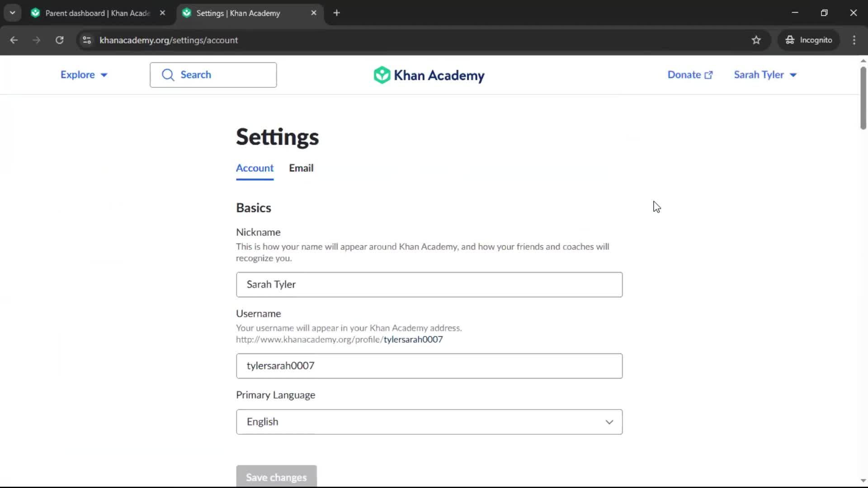Screen dimensions: 868x488
Task: Click the Settings page heading
Action: (277, 137)
